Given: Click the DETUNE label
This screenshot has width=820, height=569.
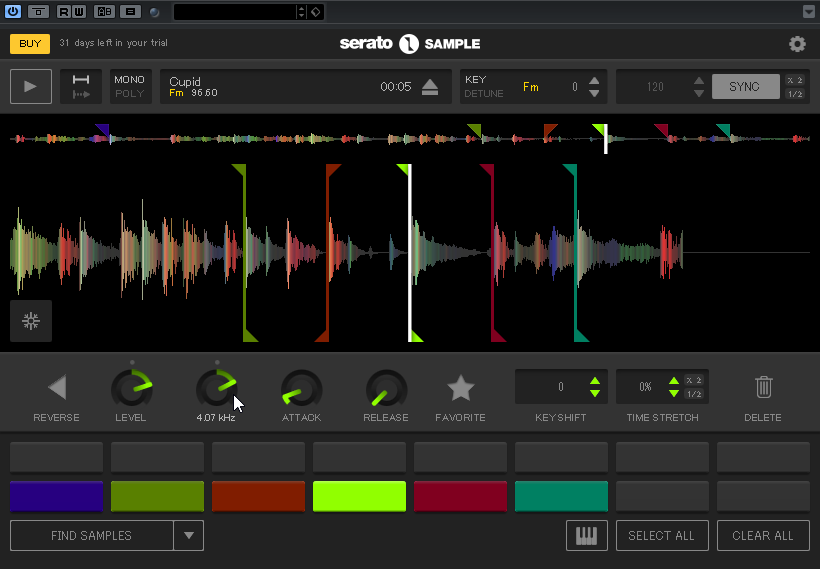Looking at the screenshot, I should coord(484,94).
